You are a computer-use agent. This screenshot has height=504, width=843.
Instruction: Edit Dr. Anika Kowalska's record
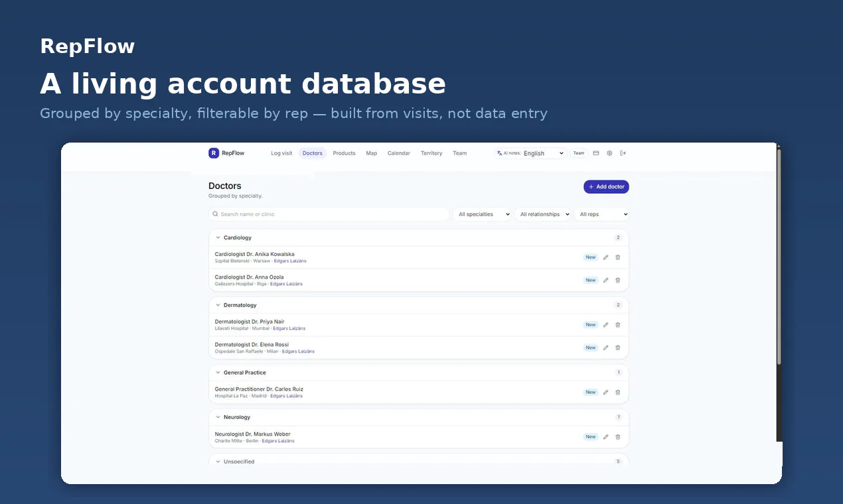(605, 257)
